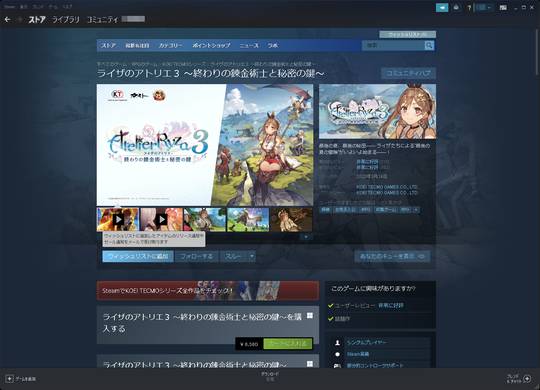Image resolution: width=540 pixels, height=390 pixels.
Task: Click the フォローする follow button
Action: point(196,256)
